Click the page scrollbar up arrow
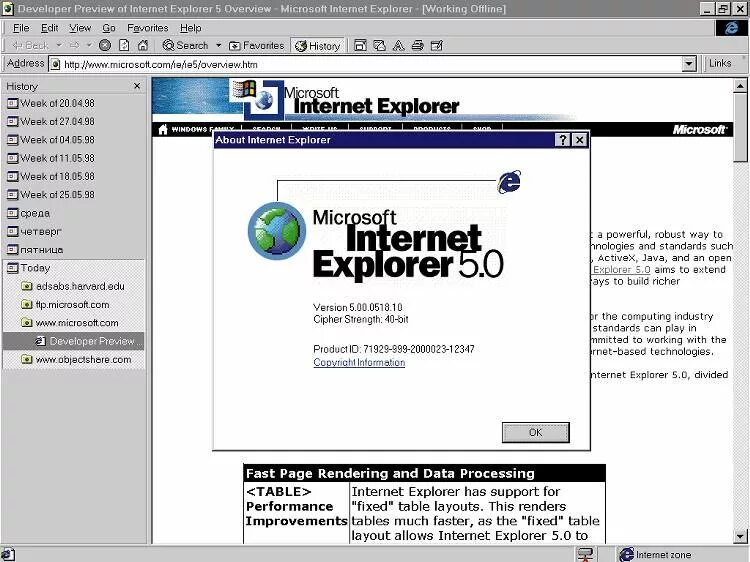750x562 pixels. (740, 86)
